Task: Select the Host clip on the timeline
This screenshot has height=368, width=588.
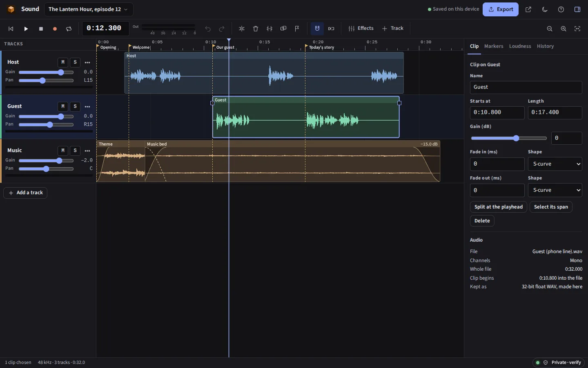Action: (x=264, y=73)
